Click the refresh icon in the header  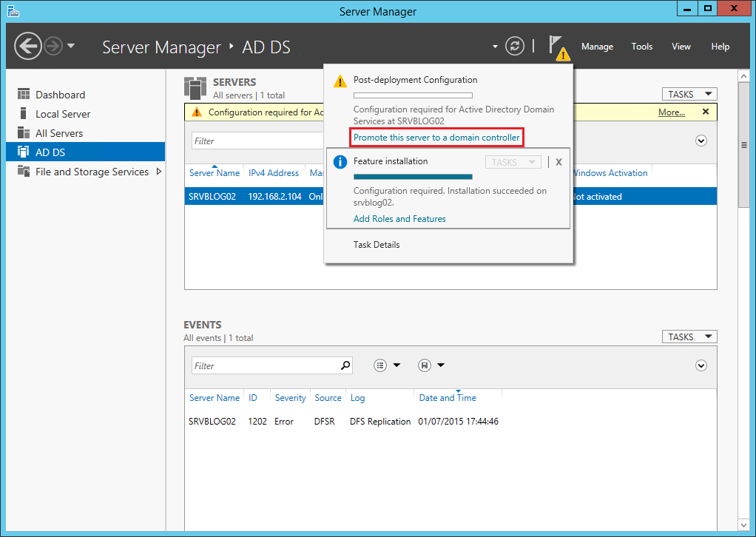click(514, 47)
